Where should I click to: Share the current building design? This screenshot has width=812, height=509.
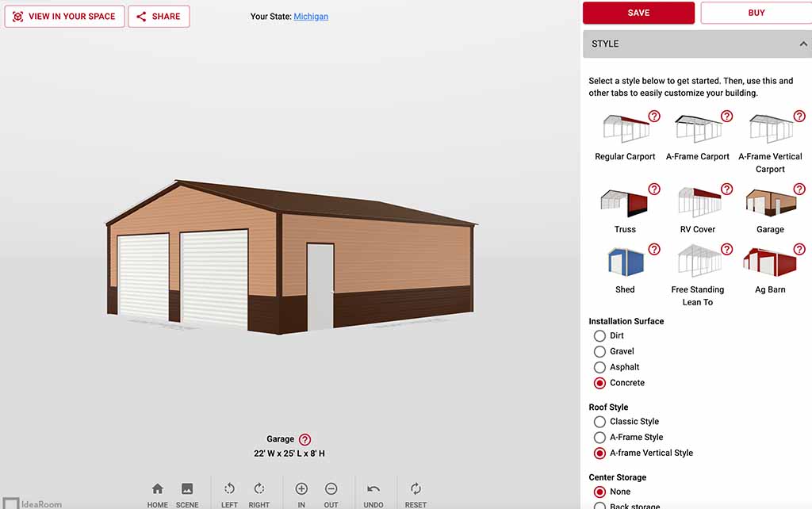click(159, 16)
